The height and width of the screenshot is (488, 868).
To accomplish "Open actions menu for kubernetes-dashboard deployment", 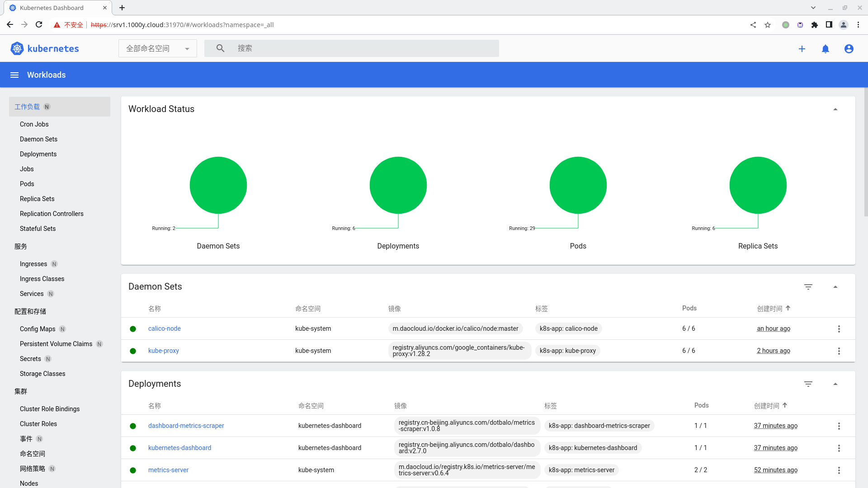I will pyautogui.click(x=839, y=448).
